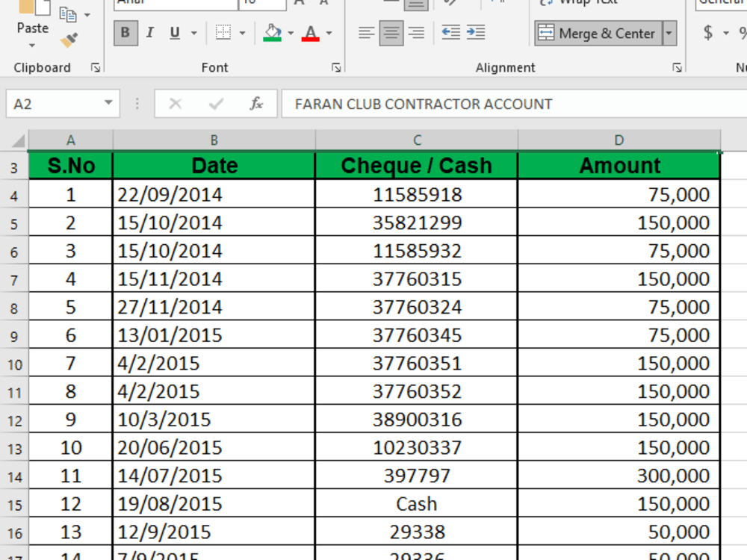Select row 3 header
The width and height of the screenshot is (747, 560).
(x=13, y=167)
